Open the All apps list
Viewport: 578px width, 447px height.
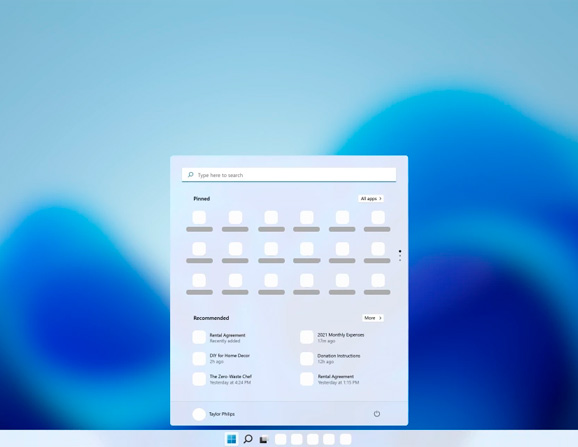(x=371, y=199)
